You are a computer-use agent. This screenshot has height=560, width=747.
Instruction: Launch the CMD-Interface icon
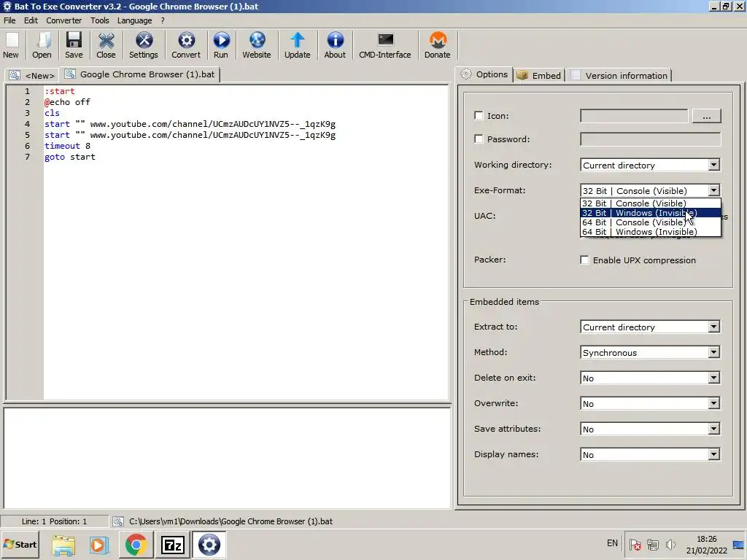tap(385, 40)
